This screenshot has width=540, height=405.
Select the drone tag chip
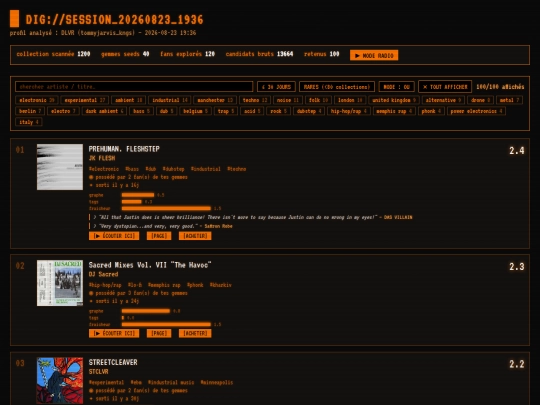[480, 100]
